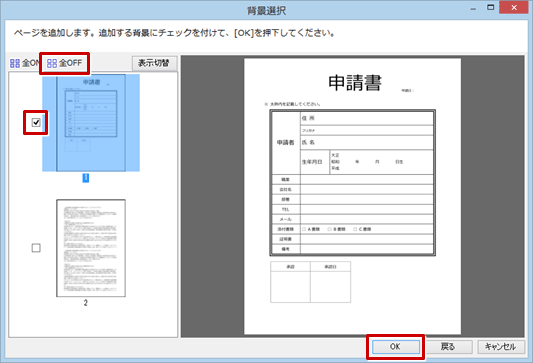
Task: Select the 申請書 page 1 thumbnail
Action: [91, 123]
